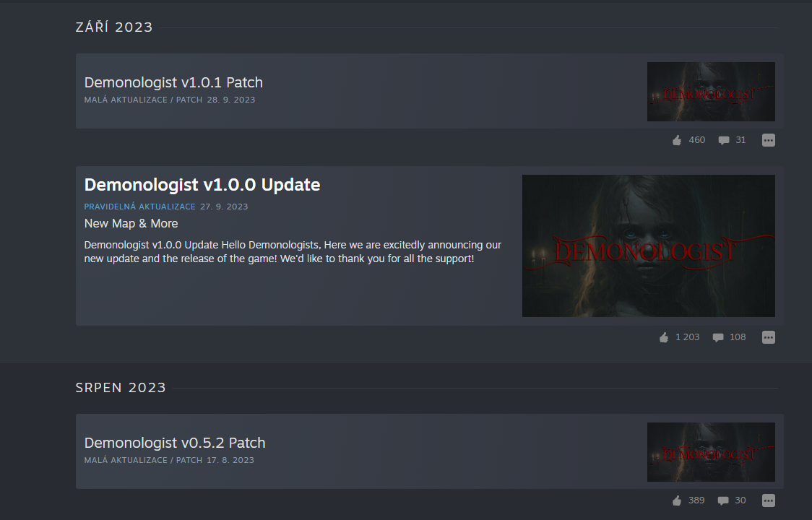812x520 pixels.
Task: Click the large v1.0.0 Update banner image
Action: 648,246
